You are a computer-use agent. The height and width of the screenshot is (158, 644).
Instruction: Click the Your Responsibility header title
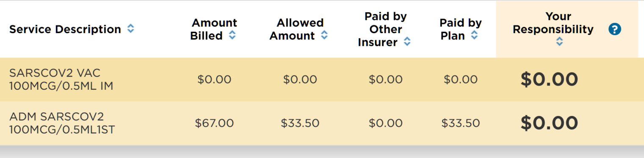point(553,23)
